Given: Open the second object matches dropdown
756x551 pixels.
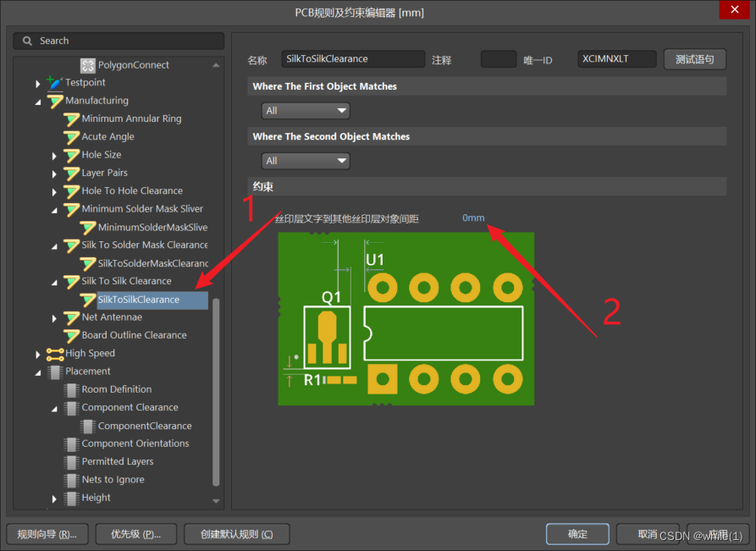Looking at the screenshot, I should pos(306,161).
